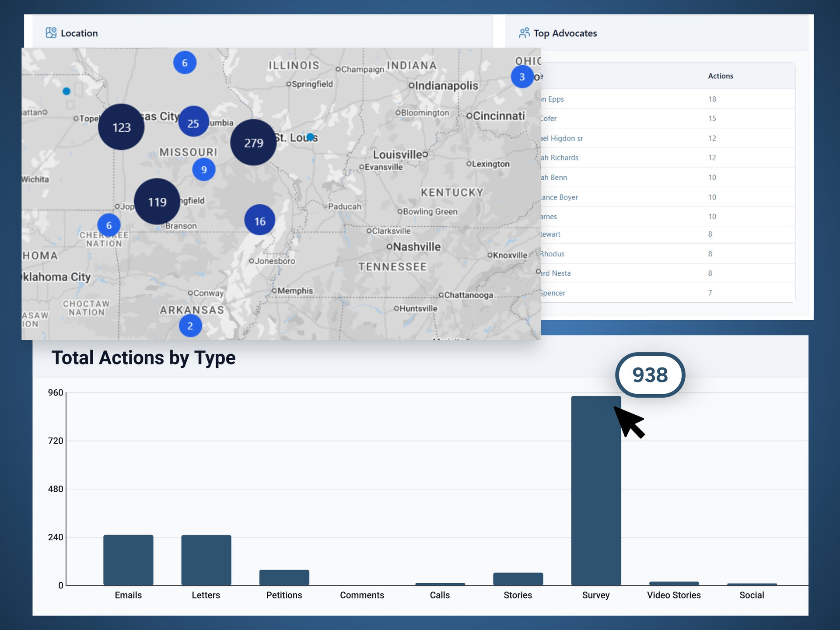
Task: Open the 123 cluster near Kansas City
Action: pyautogui.click(x=121, y=127)
